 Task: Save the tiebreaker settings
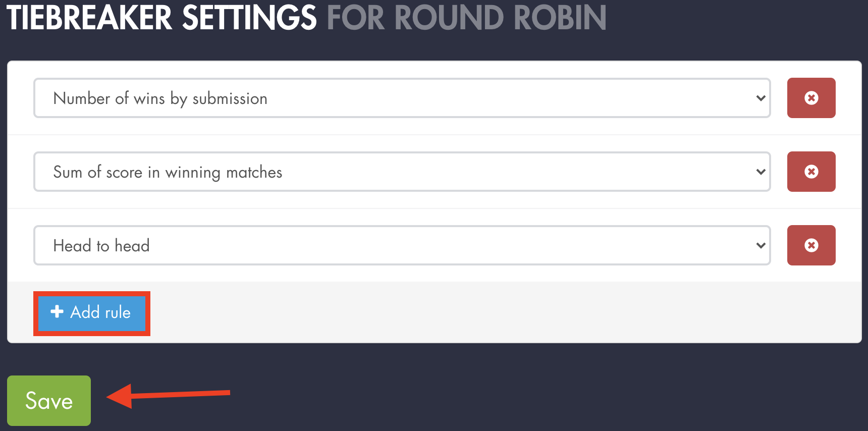click(x=48, y=400)
